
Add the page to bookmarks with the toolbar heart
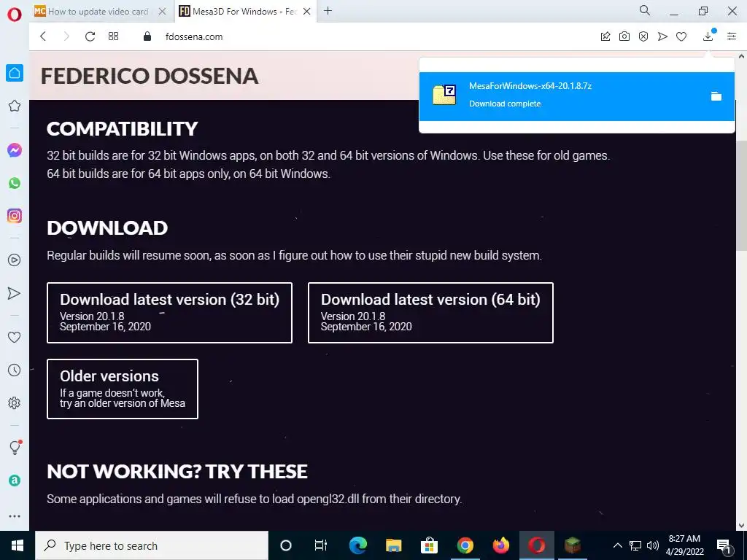(x=681, y=36)
